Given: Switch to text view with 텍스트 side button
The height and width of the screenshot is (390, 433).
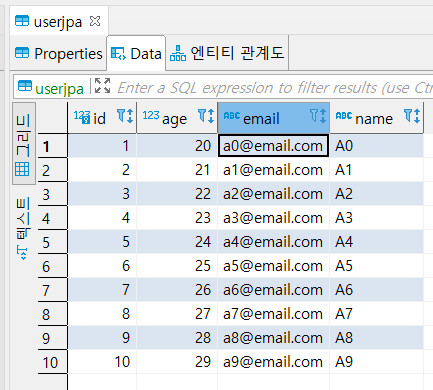Looking at the screenshot, I should (x=23, y=228).
